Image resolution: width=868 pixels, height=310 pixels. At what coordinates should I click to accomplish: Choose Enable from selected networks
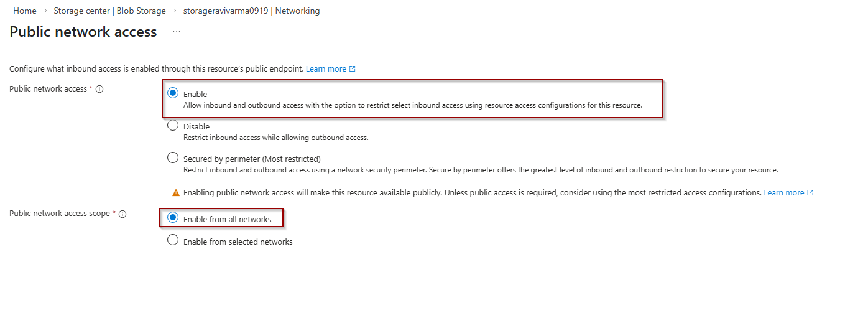coord(173,240)
